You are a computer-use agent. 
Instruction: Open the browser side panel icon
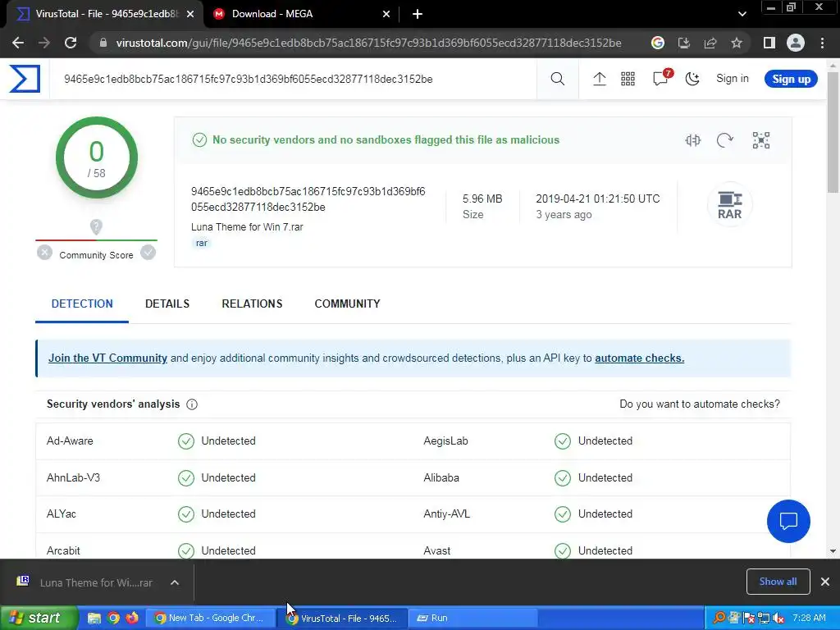point(769,43)
